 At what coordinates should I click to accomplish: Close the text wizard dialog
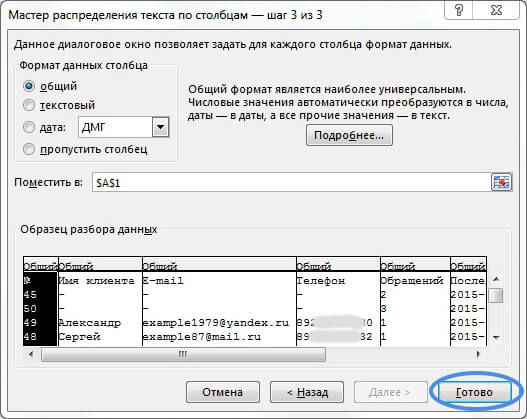click(x=496, y=10)
